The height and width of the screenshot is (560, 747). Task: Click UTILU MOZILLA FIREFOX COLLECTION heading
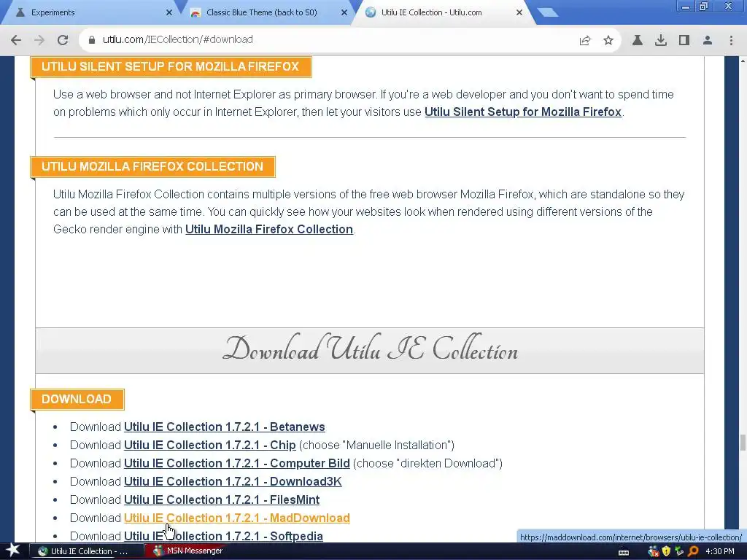point(152,167)
